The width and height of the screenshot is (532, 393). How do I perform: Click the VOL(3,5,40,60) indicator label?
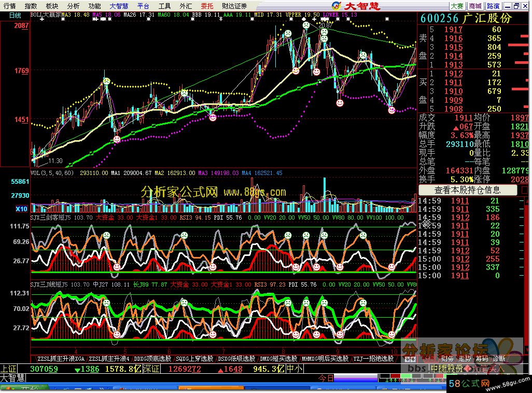pyautogui.click(x=52, y=173)
